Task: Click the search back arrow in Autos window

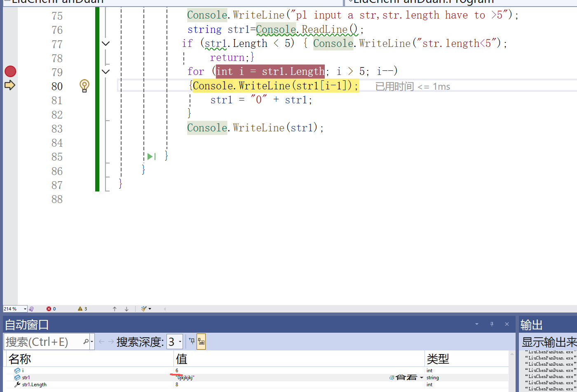Action: pos(101,341)
